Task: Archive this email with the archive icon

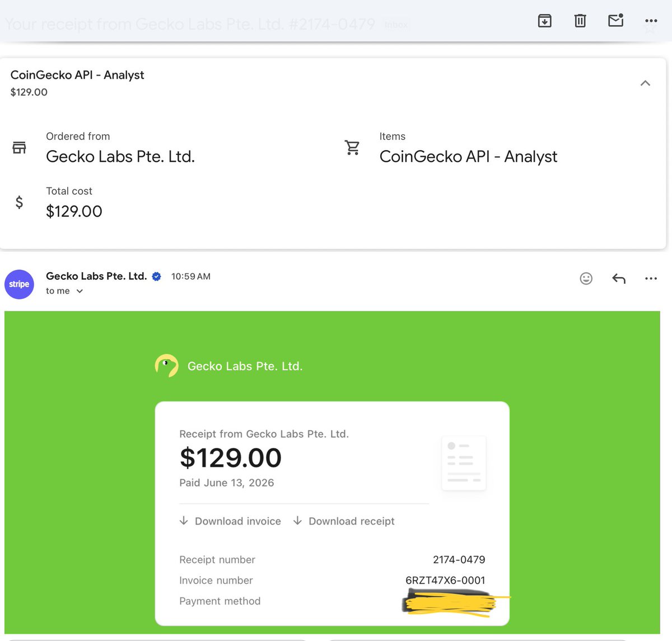Action: (x=544, y=21)
